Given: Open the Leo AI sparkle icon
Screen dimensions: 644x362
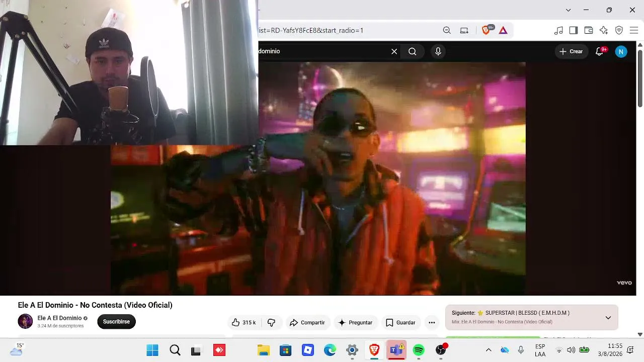Looking at the screenshot, I should 604,30.
